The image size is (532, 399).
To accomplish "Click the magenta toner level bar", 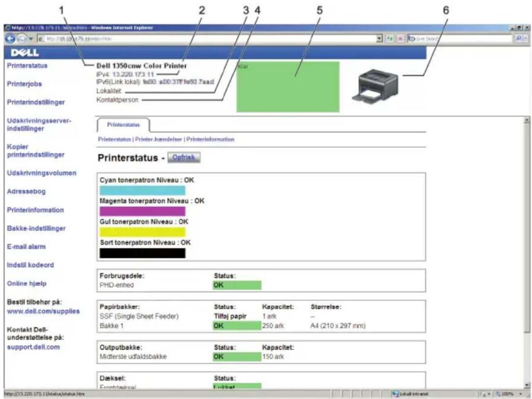I will click(x=142, y=211).
